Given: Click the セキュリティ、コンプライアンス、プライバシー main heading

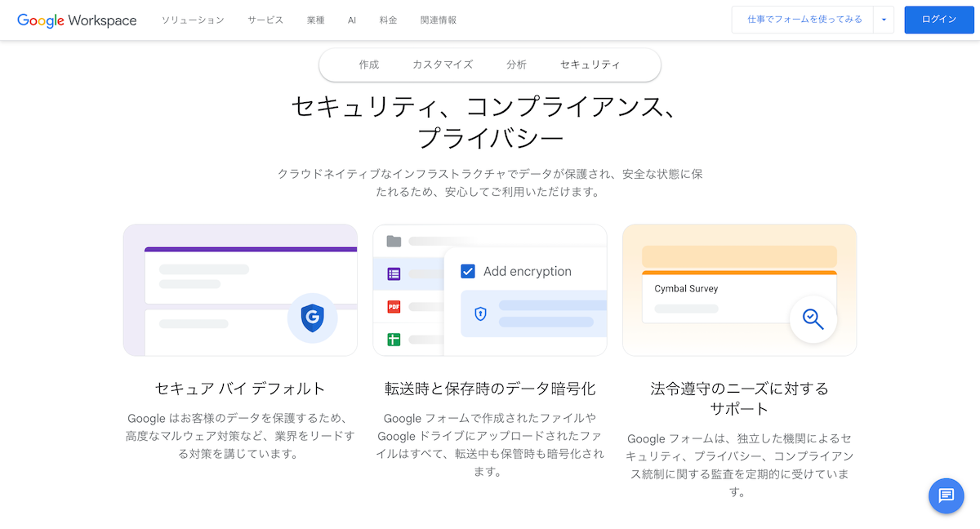Looking at the screenshot, I should pos(490,122).
